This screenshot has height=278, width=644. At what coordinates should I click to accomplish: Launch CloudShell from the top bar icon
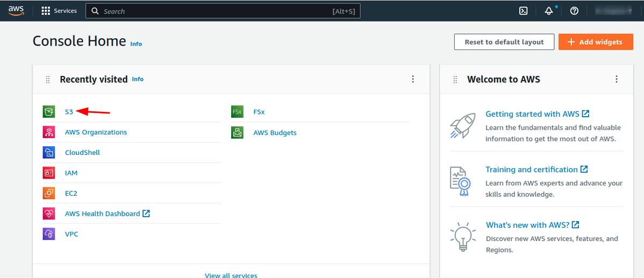point(523,11)
